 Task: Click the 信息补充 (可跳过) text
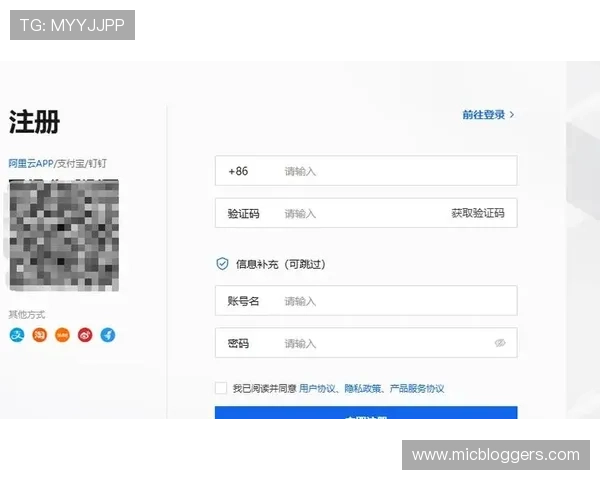(x=280, y=264)
